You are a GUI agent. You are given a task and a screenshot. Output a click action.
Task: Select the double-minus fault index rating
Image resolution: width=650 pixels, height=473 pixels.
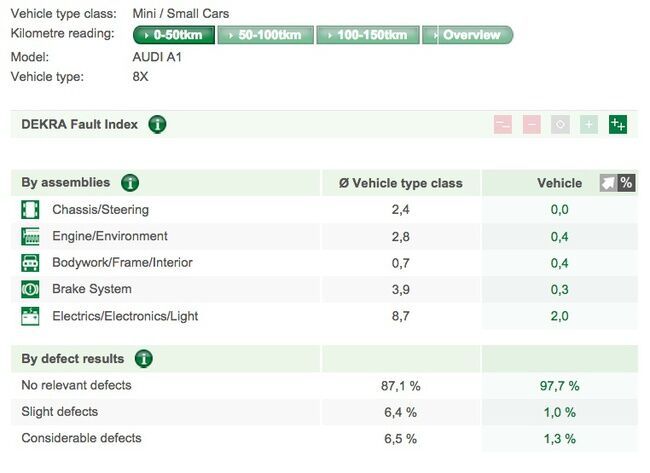point(503,125)
